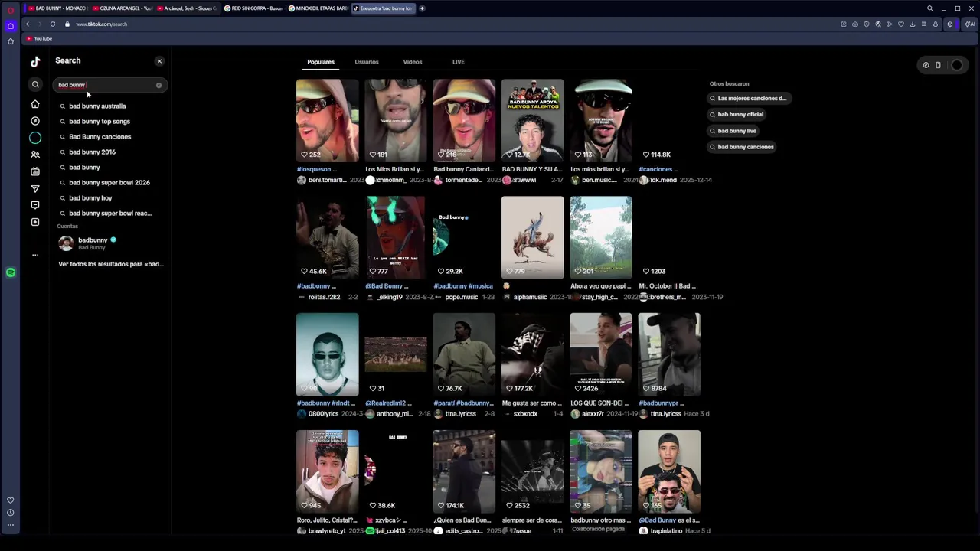Open the LIVE TV icon in the sidebar
Viewport: 980px width, 551px height.
pyautogui.click(x=35, y=171)
